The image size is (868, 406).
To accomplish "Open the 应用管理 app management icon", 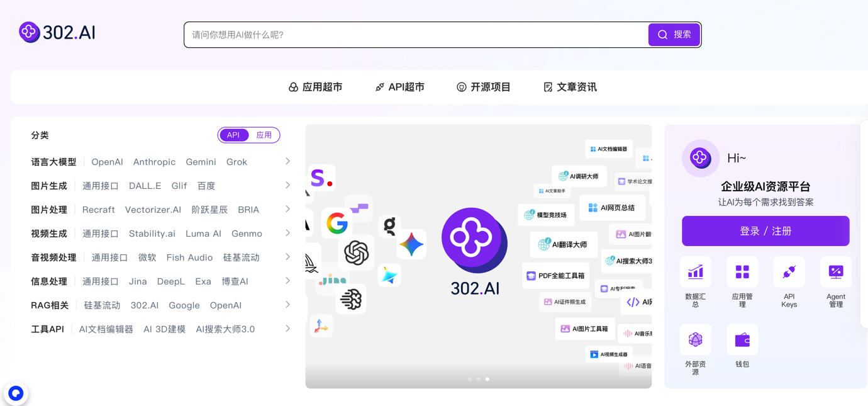I will click(742, 273).
